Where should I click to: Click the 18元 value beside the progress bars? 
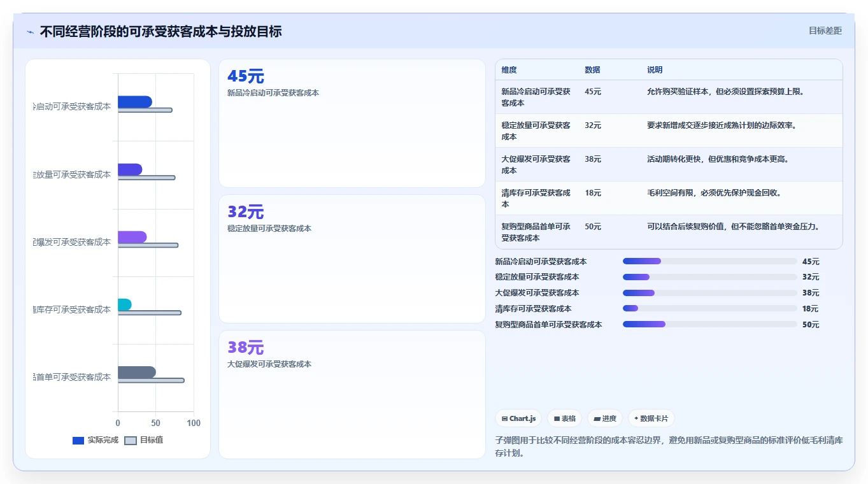(811, 309)
